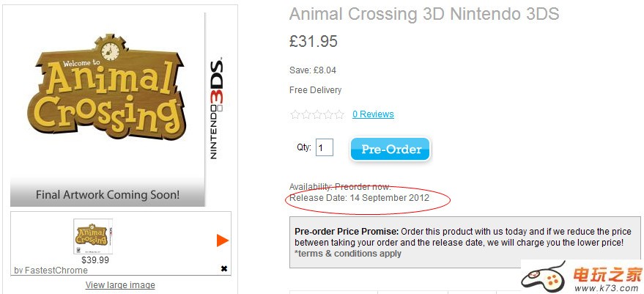The width and height of the screenshot is (644, 294).
Task: Click the fifth rating star
Action: pos(339,114)
